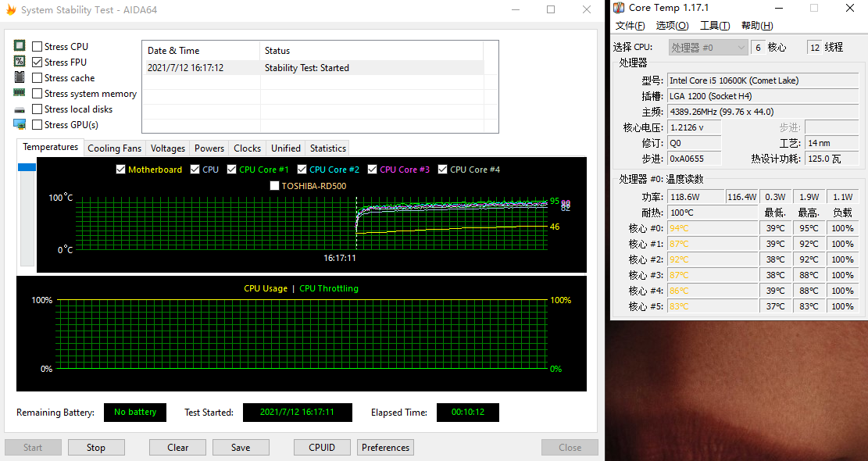Tick the Stress system memory checkbox
The width and height of the screenshot is (868, 461).
[x=37, y=94]
